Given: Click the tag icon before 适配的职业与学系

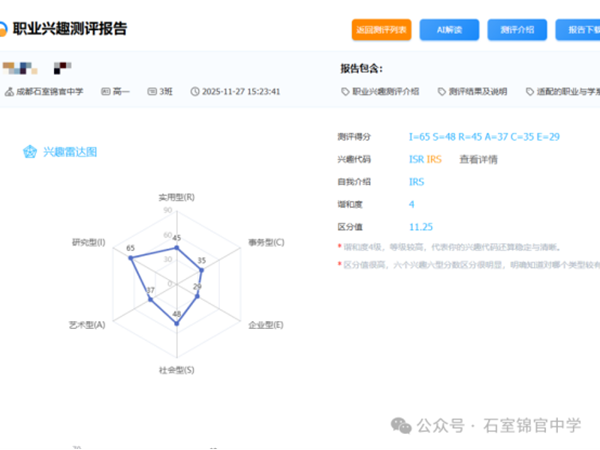Looking at the screenshot, I should [529, 92].
